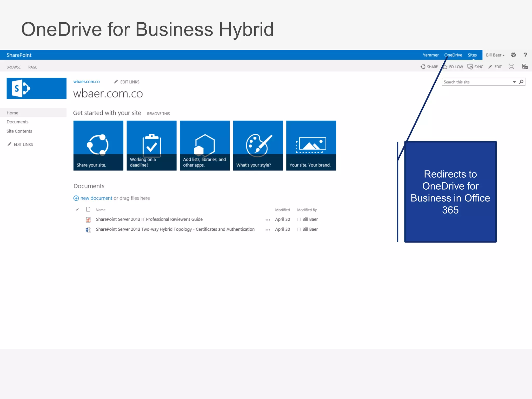Go to OneDrive in the suite bar
Screen dimensions: 532x399
[453, 55]
